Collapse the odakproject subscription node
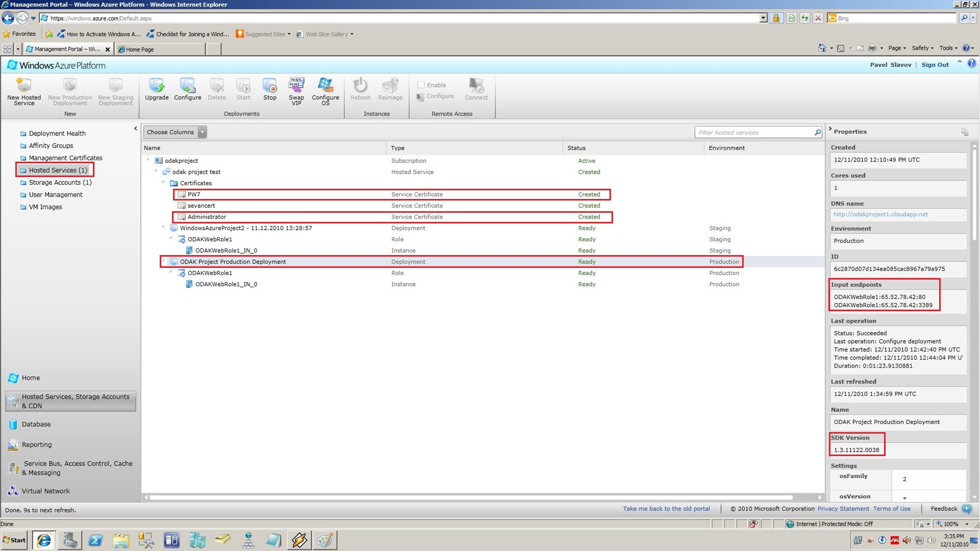This screenshot has width=980, height=551. (148, 160)
